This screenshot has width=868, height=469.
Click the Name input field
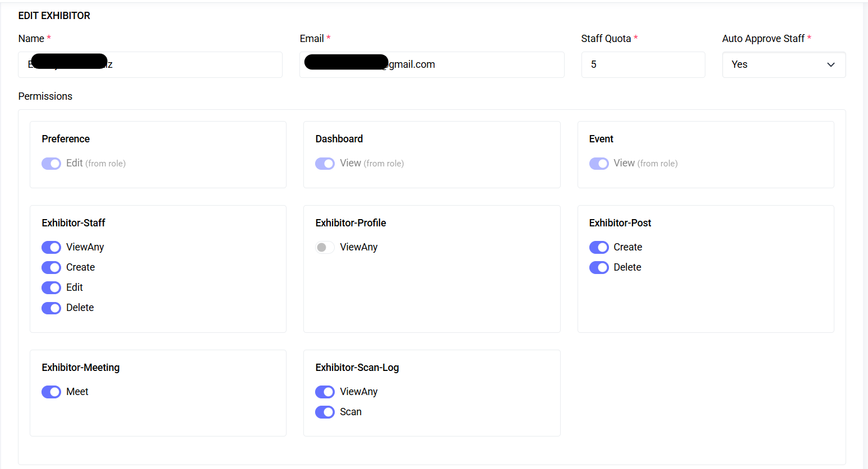[150, 64]
